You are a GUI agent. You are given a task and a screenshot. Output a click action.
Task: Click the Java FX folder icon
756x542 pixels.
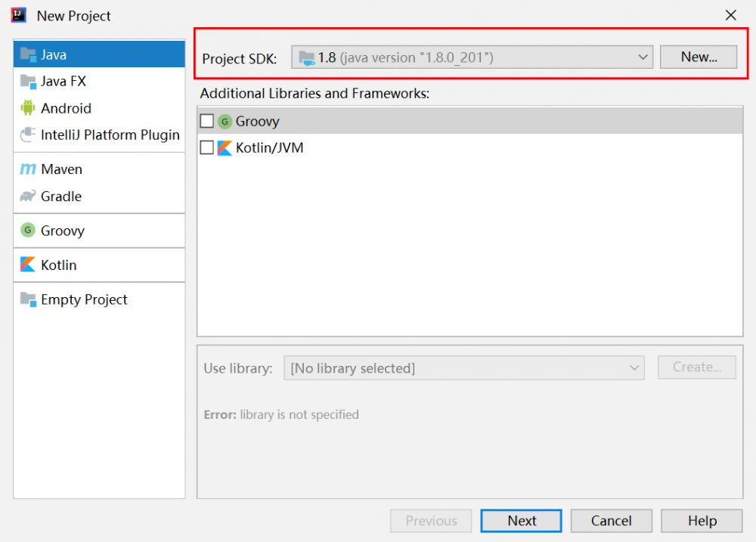pyautogui.click(x=28, y=81)
